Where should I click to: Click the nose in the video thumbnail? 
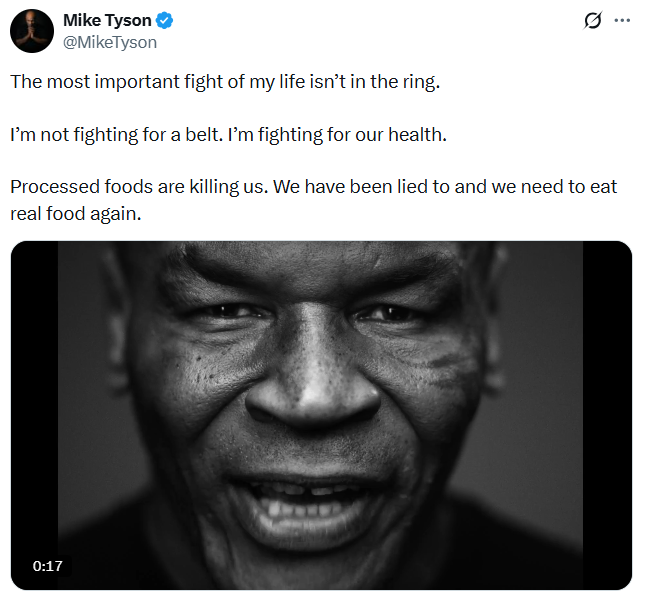[x=313, y=381]
